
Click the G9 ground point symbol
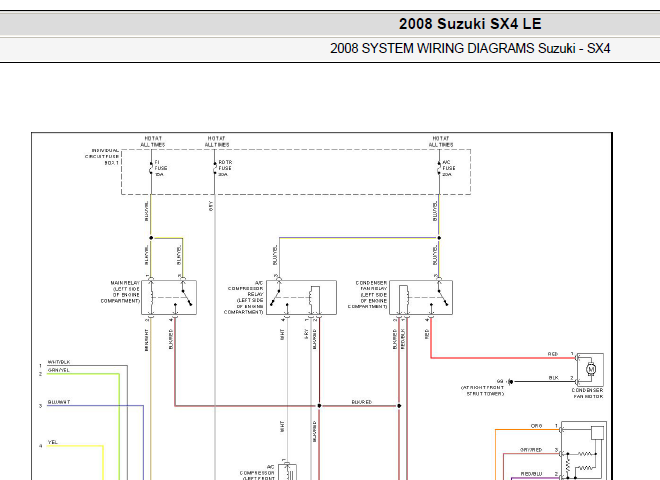(510, 381)
